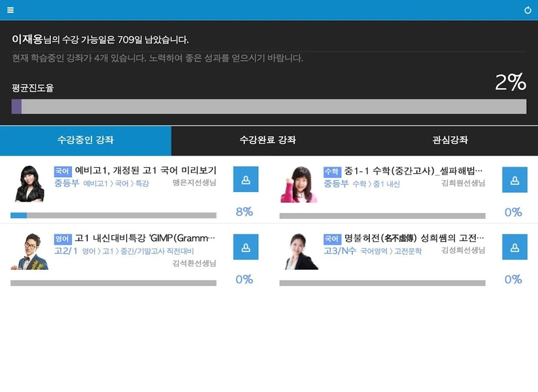Click 김성희선생님 teacher photo

click(301, 252)
